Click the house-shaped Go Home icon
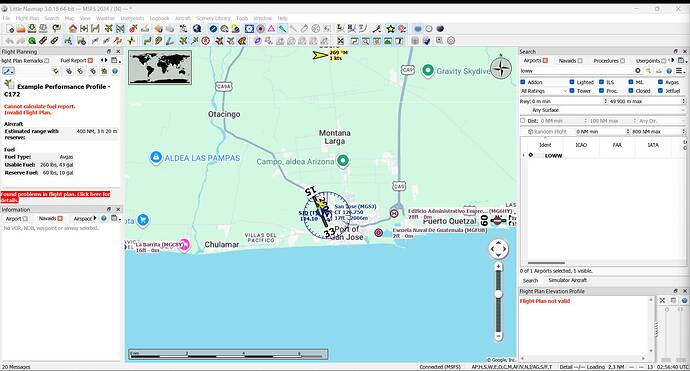This screenshot has width=690, height=371. pyautogui.click(x=73, y=29)
